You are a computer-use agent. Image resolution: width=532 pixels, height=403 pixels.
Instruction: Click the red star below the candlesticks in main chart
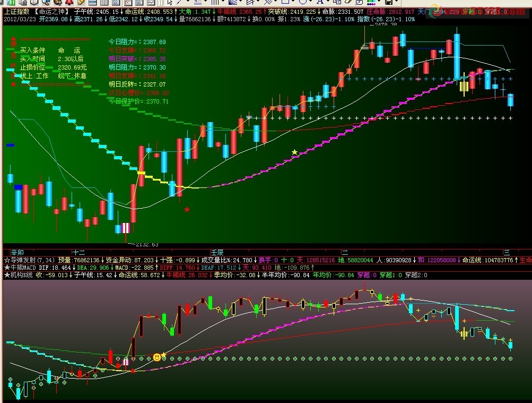click(187, 210)
